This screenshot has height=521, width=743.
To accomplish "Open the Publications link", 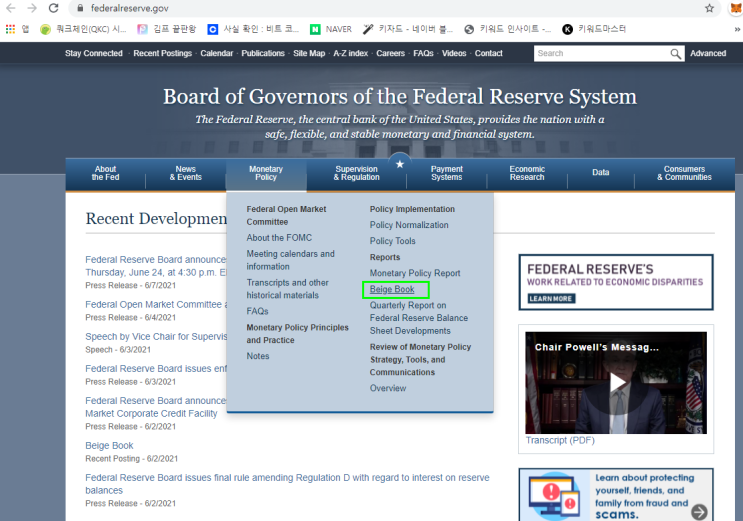I will click(x=263, y=54).
